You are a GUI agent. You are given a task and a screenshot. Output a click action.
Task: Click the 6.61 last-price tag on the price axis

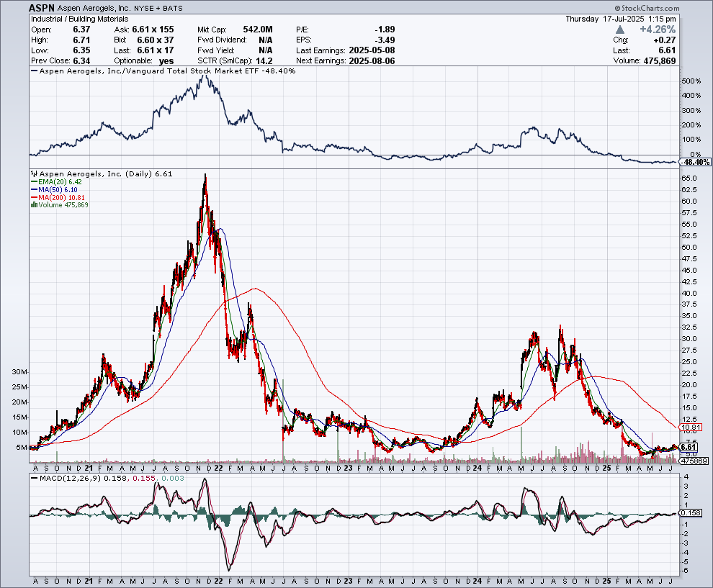click(x=689, y=447)
